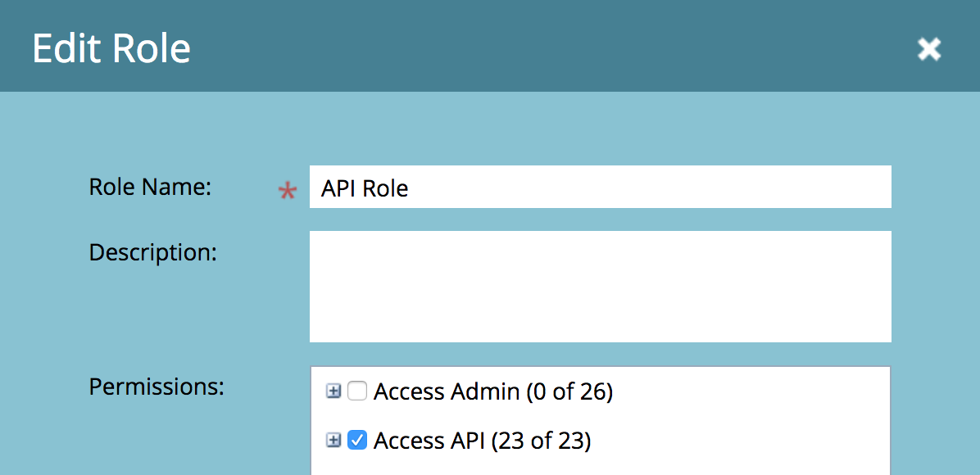Expand the Access Admin permissions tree
Screen dimensions: 980x475
[x=333, y=391]
